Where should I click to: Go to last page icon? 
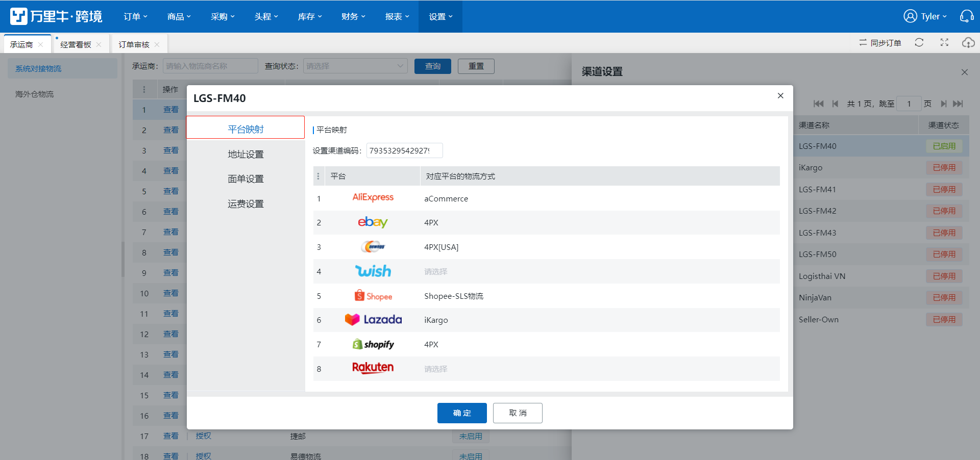click(x=958, y=104)
